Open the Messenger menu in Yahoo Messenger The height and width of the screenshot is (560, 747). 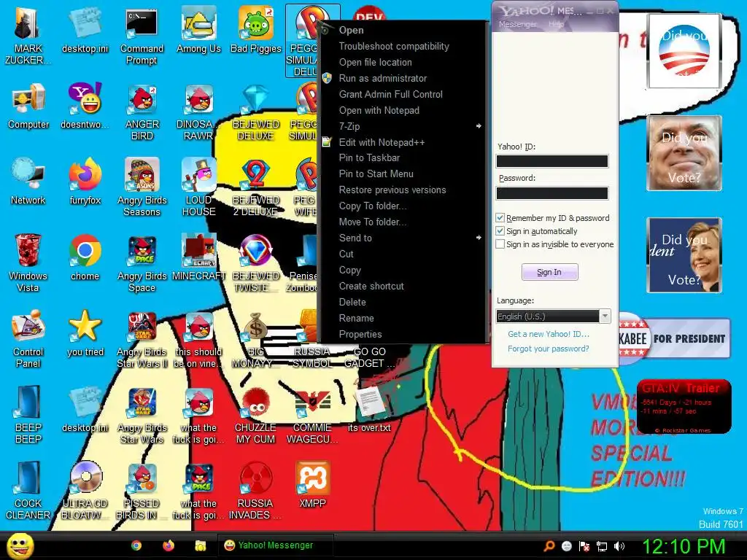517,24
